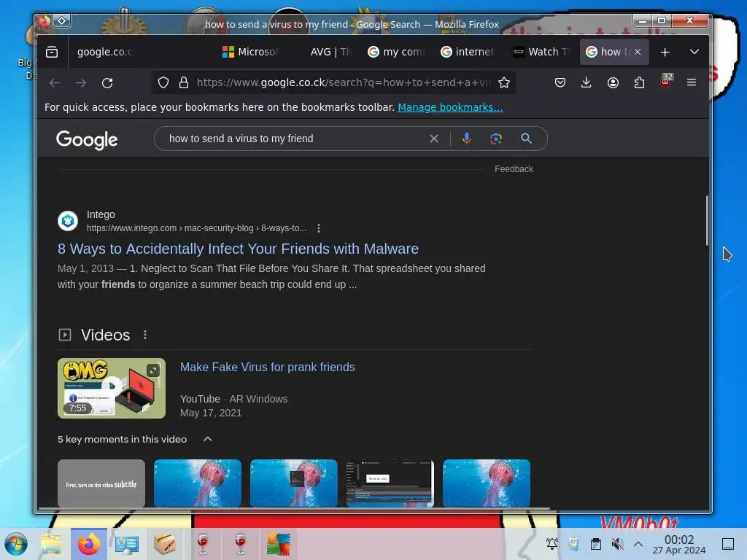Switch to google.co.ck tab
The height and width of the screenshot is (560, 747).
(x=105, y=52)
